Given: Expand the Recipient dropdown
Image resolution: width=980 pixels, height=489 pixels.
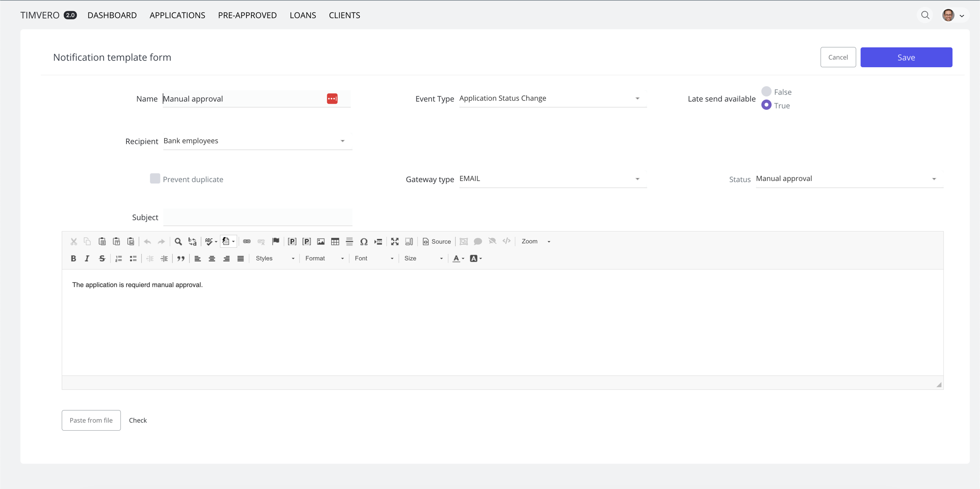Looking at the screenshot, I should pyautogui.click(x=257, y=141).
